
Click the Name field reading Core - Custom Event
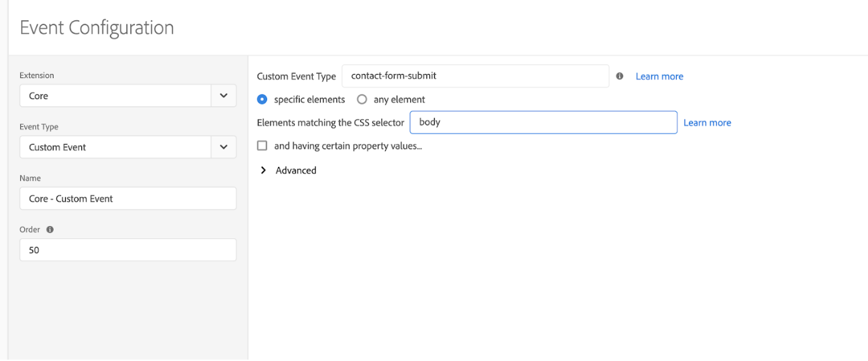[128, 199]
